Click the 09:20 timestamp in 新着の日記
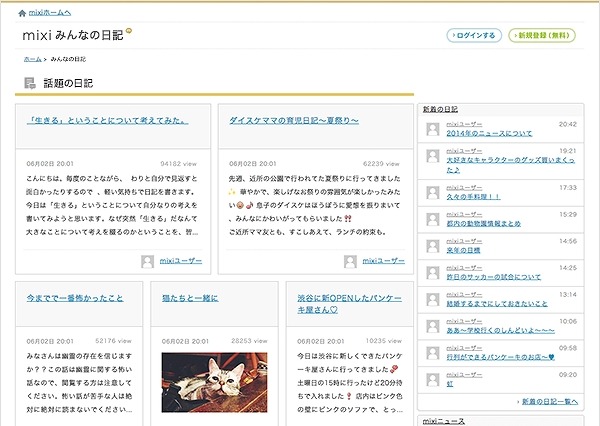Viewport: 600px width, 426px height. tap(568, 375)
